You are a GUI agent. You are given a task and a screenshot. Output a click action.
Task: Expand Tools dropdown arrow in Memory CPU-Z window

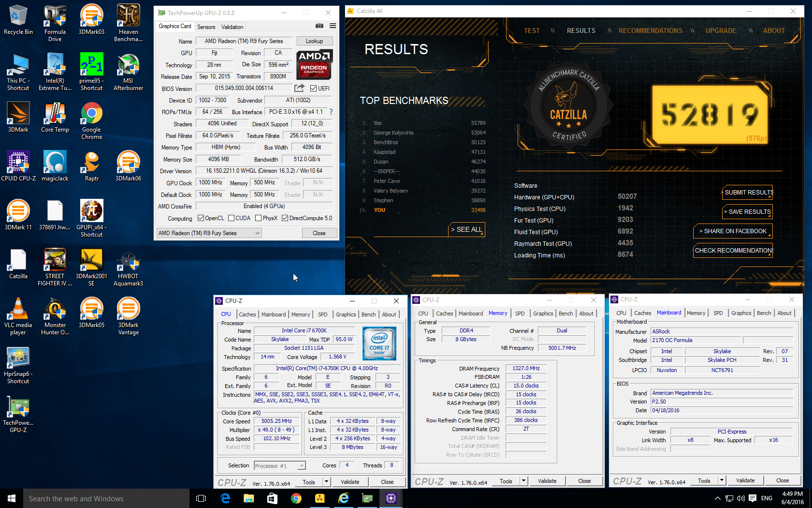click(523, 481)
